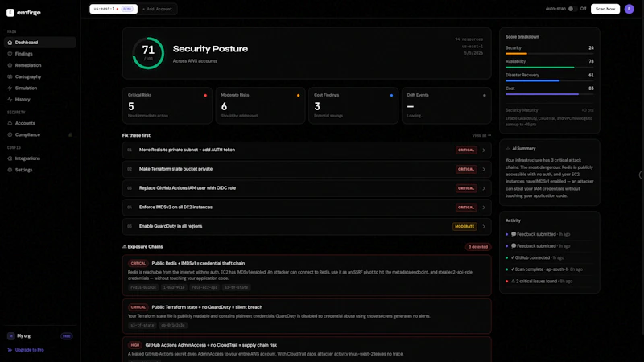Click the Disaster Recovery score bar
This screenshot has width=644, height=362.
(549, 81)
